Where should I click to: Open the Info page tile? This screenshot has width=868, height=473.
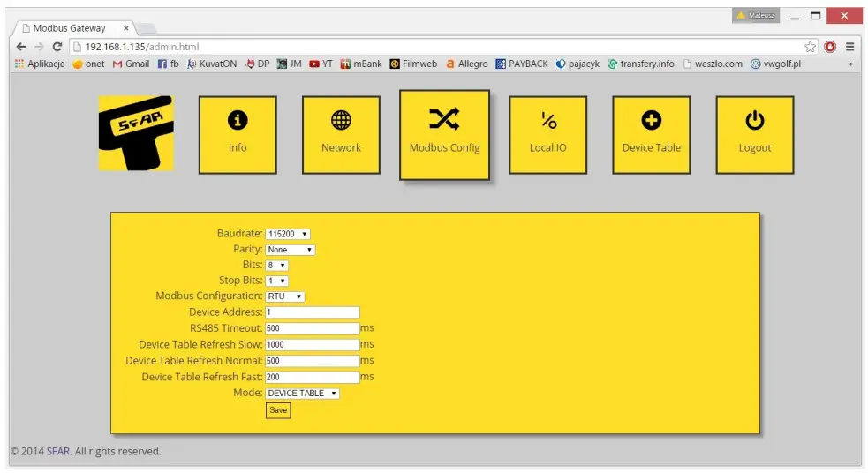click(x=238, y=135)
